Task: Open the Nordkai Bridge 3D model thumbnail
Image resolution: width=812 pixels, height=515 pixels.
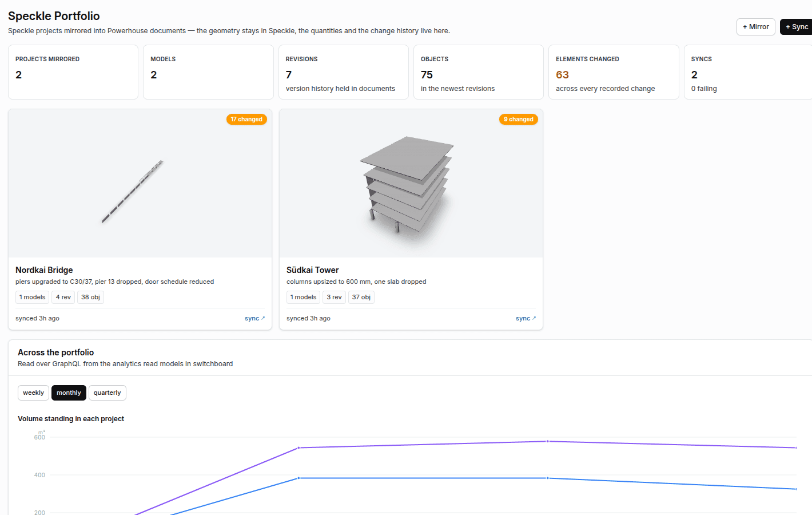Action: 140,183
